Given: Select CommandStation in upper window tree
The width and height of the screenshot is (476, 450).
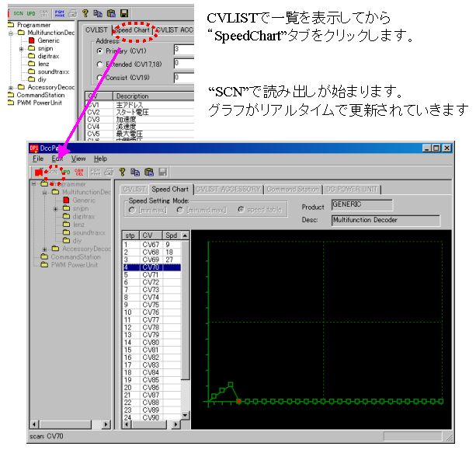Looking at the screenshot, I should coord(40,95).
